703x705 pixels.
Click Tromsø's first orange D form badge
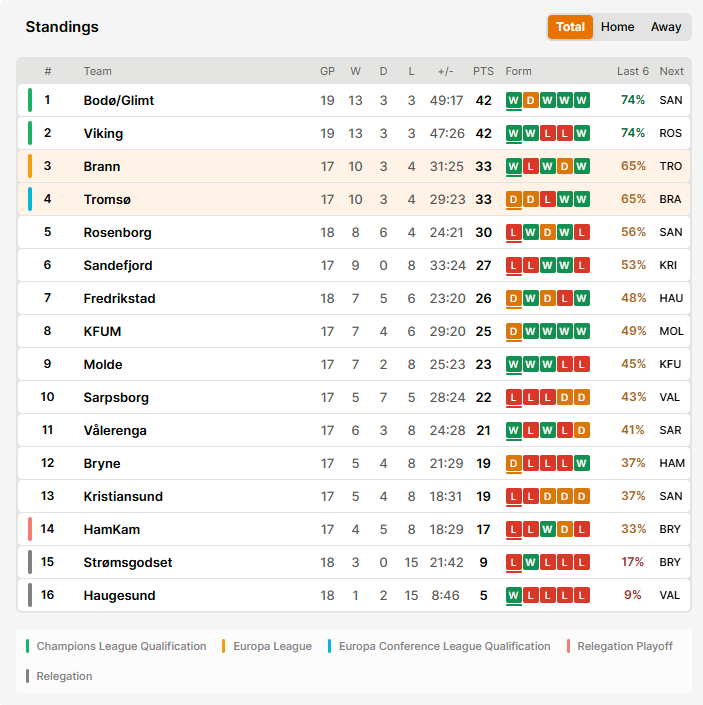pyautogui.click(x=514, y=199)
